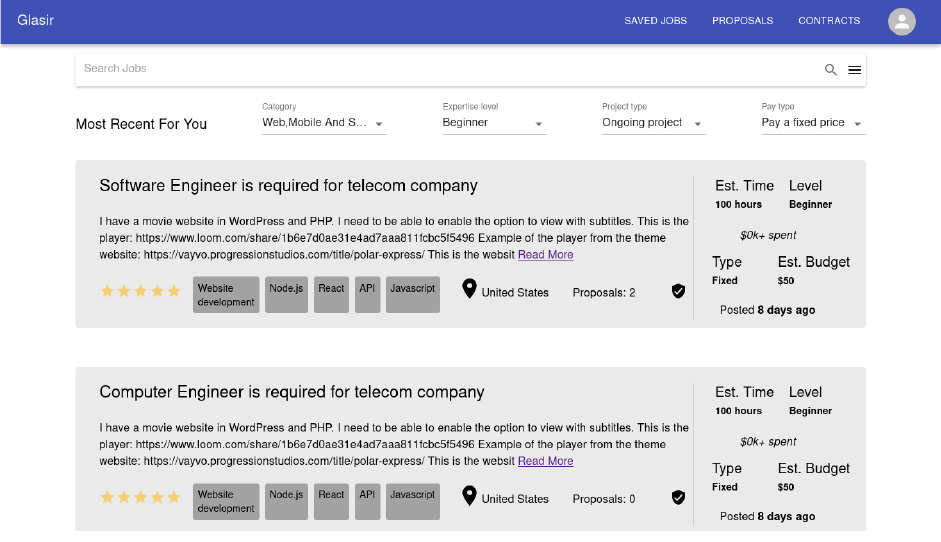This screenshot has width=941, height=542.
Task: Click star rating on Software Engineer job
Action: point(141,291)
